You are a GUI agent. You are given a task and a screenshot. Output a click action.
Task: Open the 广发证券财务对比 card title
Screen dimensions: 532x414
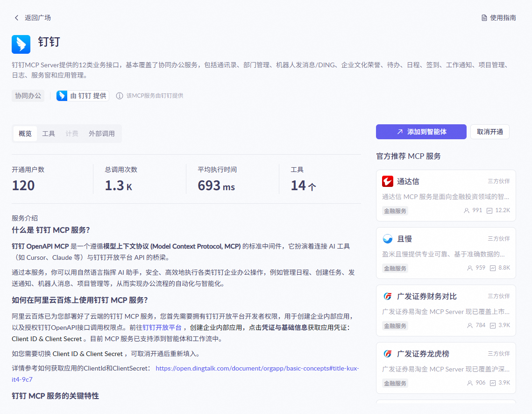coord(426,296)
